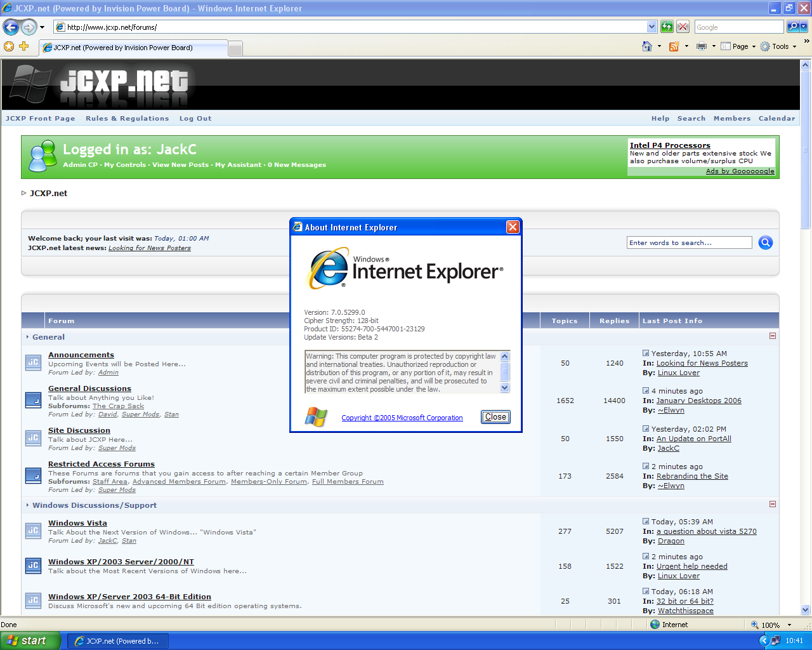The height and width of the screenshot is (650, 812).
Task: Click the dialog's red X close button
Action: pyautogui.click(x=513, y=227)
